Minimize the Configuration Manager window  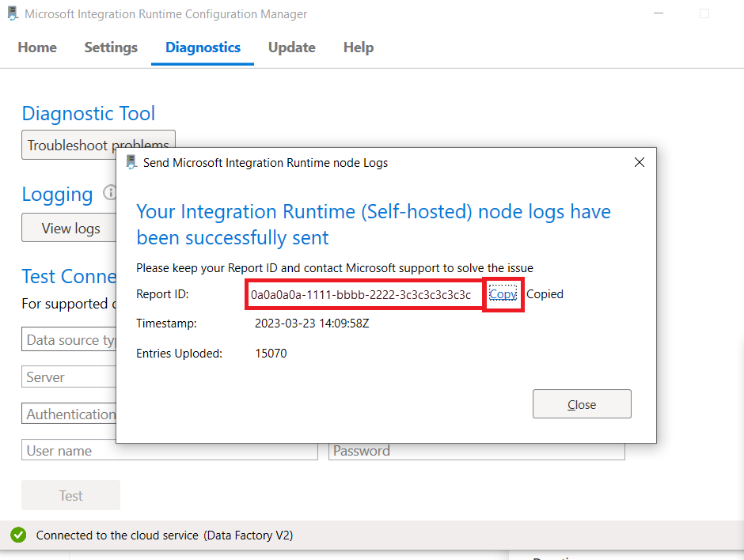[x=658, y=13]
